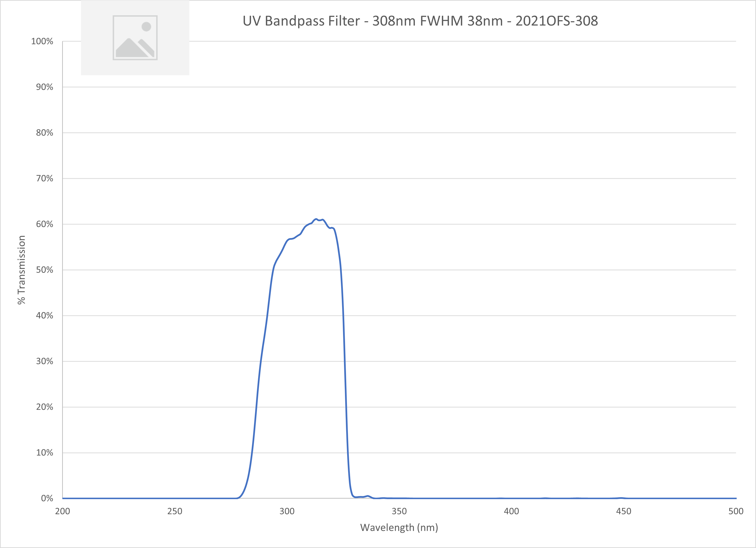
Task: Click the 300 x-axis label
Action: (287, 511)
